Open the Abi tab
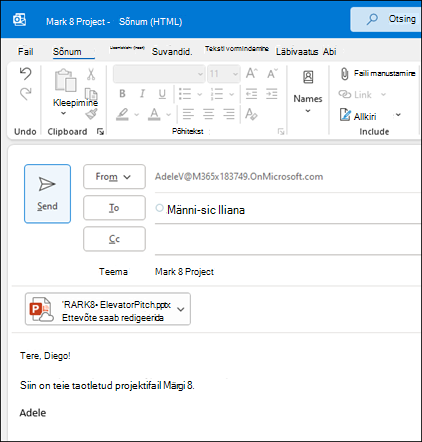422x442 pixels. [329, 52]
